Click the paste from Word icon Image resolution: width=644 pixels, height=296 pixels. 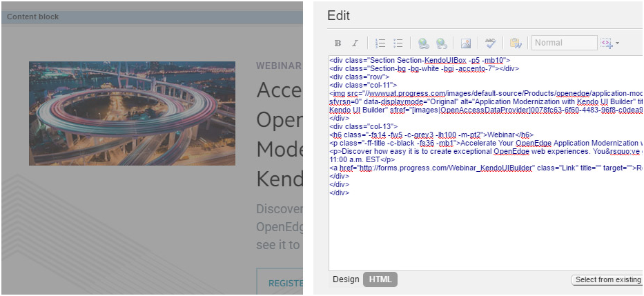(515, 43)
